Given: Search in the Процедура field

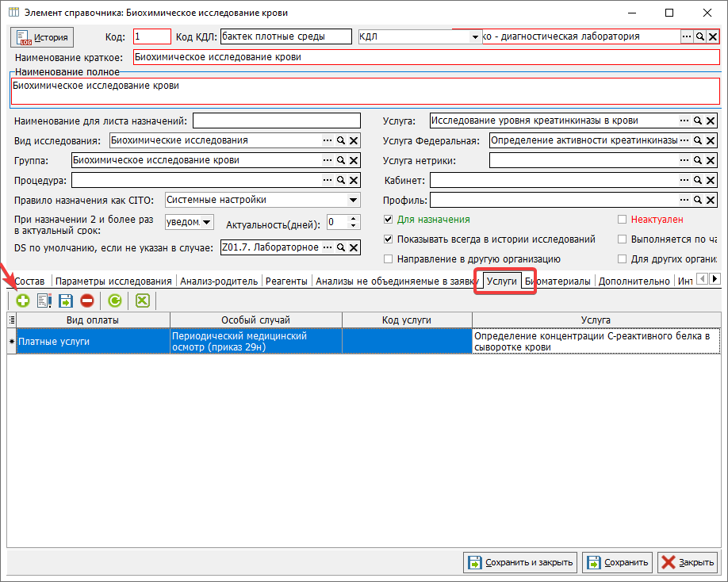Looking at the screenshot, I should (341, 180).
